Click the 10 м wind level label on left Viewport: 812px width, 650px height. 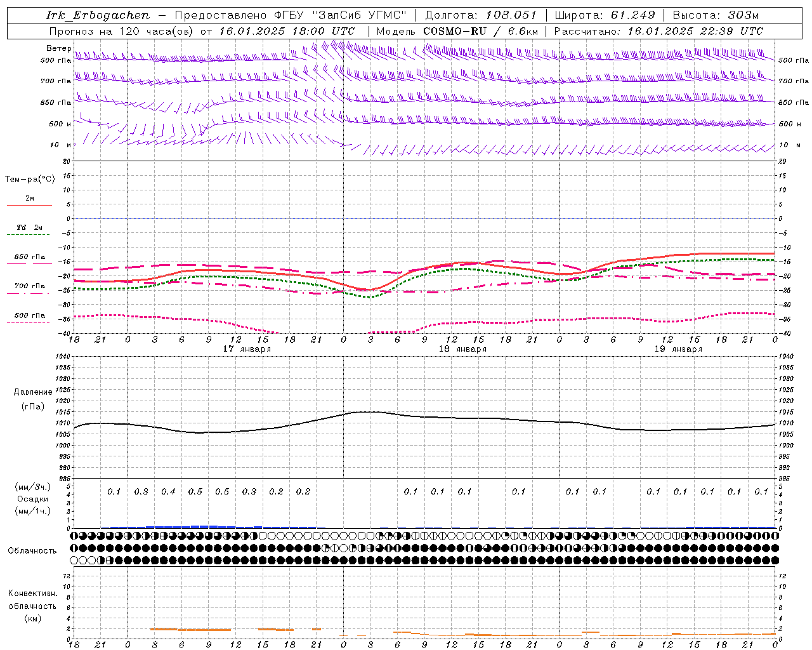click(61, 145)
